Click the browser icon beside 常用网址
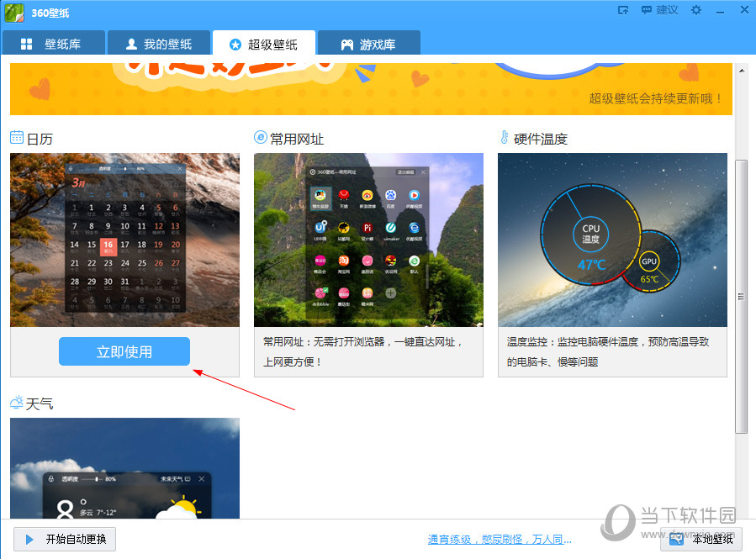Viewport: 756px width, 559px height. point(261,138)
